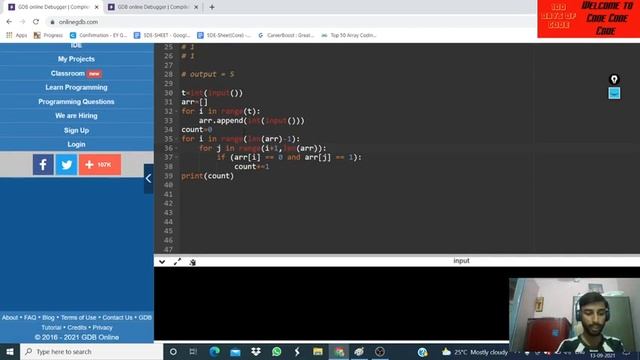Open Dropbox from the taskbar
The height and width of the screenshot is (360, 640).
pyautogui.click(x=256, y=351)
